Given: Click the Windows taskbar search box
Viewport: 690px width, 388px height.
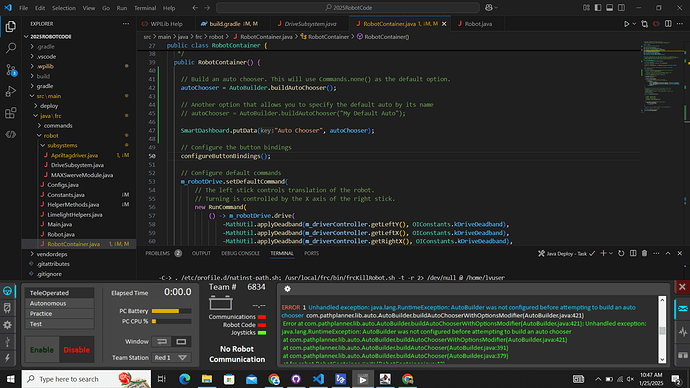Looking at the screenshot, I should [86, 379].
